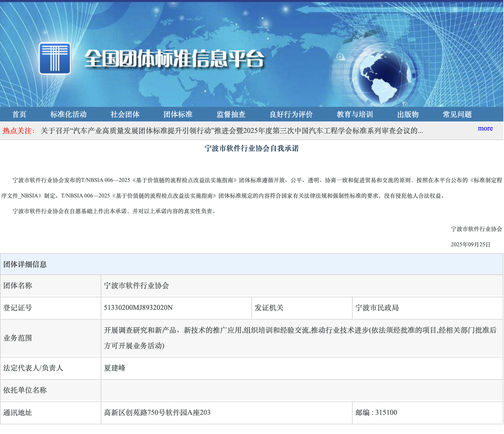Click the 宁波市民政局 issuing authority cell
Screen dimensions: 504x434
pyautogui.click(x=377, y=308)
